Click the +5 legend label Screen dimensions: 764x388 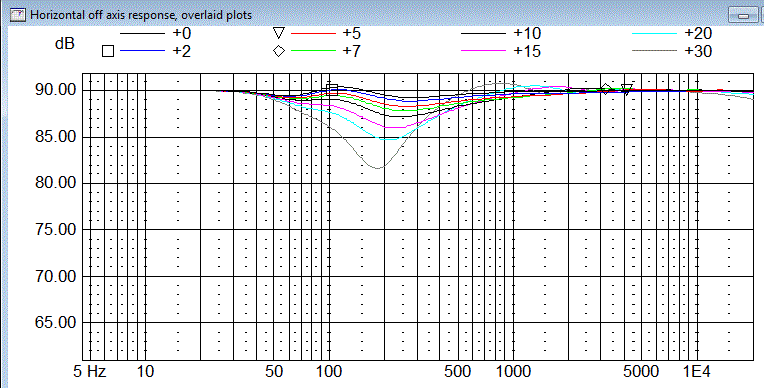[x=352, y=33]
